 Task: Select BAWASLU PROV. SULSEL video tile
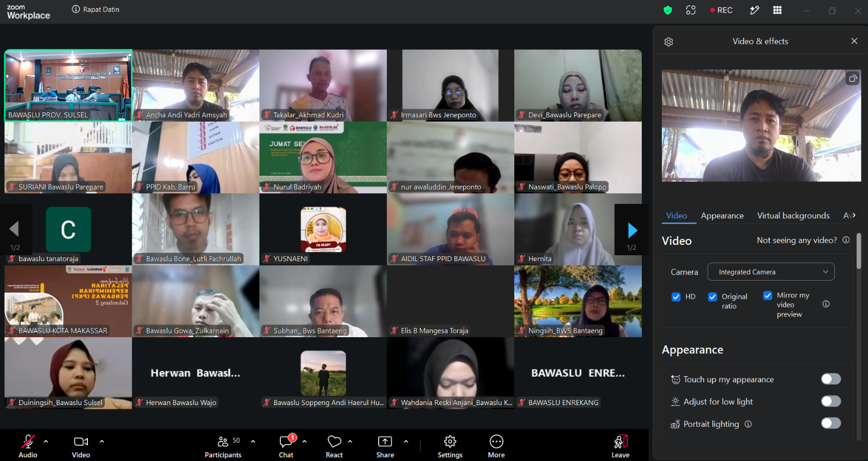click(68, 85)
